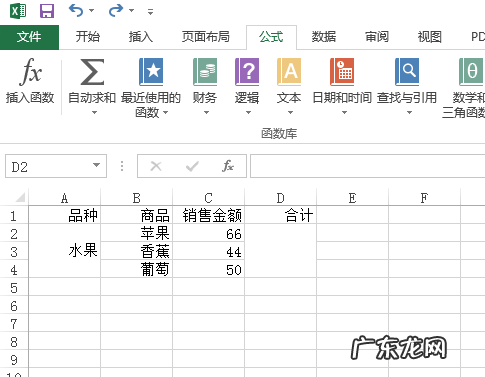Open 最近使用的函数 star book icon
Screen dimensions: 485x377
[151, 72]
